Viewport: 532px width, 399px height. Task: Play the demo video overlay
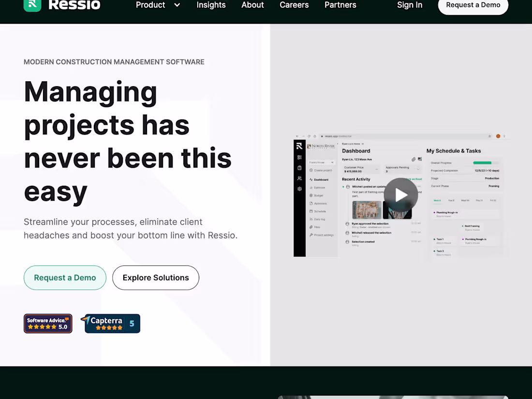pyautogui.click(x=401, y=195)
